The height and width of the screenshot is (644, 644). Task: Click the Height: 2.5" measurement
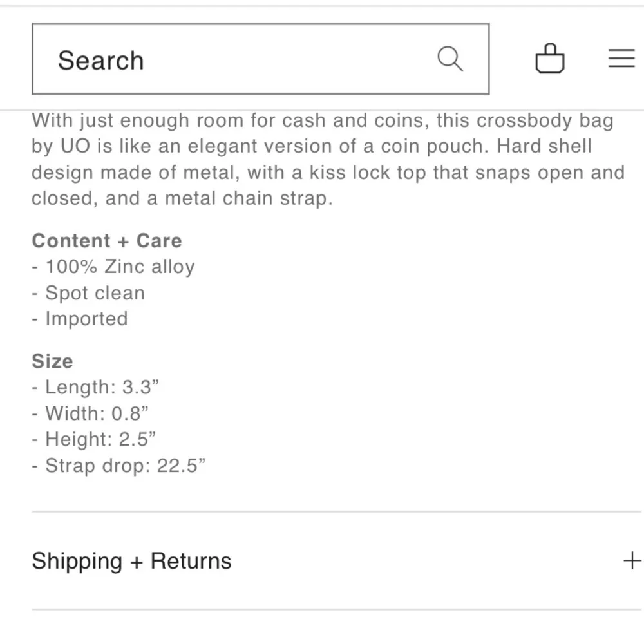click(x=94, y=439)
